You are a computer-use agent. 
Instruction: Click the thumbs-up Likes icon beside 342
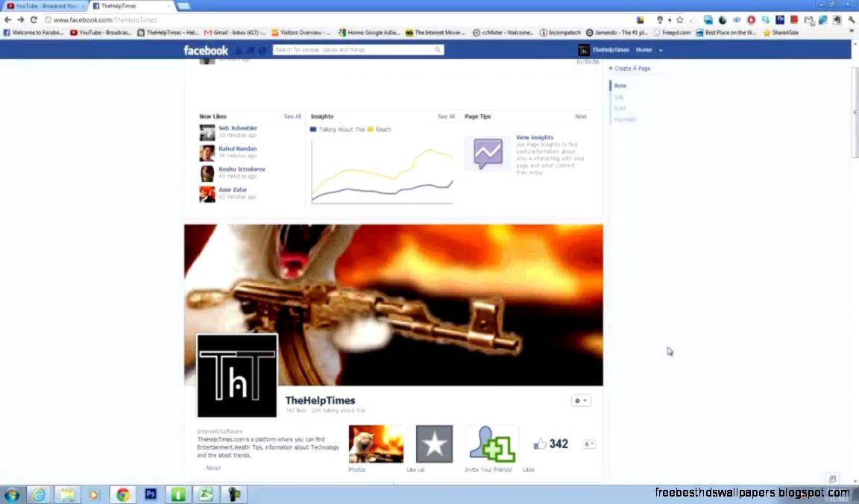click(540, 444)
